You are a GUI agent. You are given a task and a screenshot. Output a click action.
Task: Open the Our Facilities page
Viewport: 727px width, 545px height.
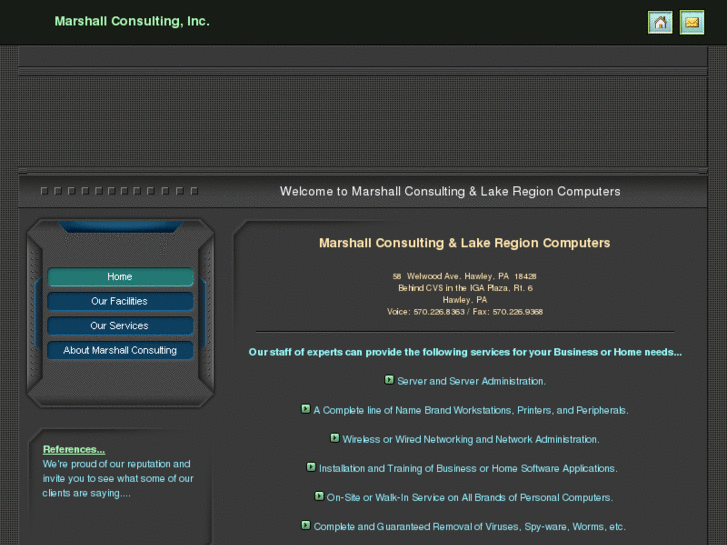[x=121, y=301]
